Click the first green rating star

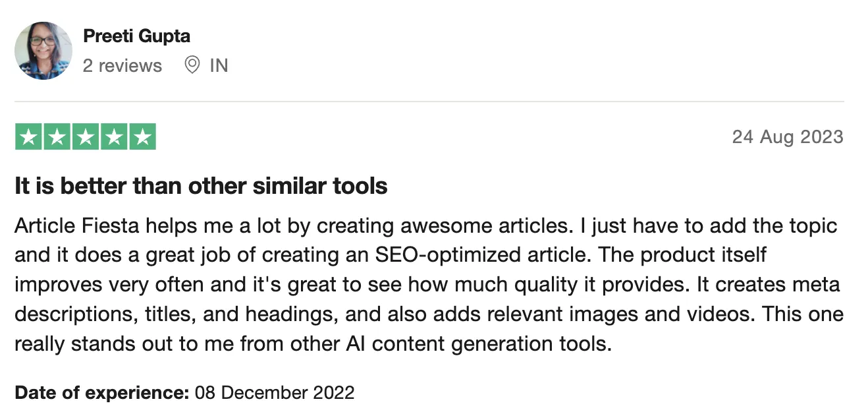coord(28,137)
